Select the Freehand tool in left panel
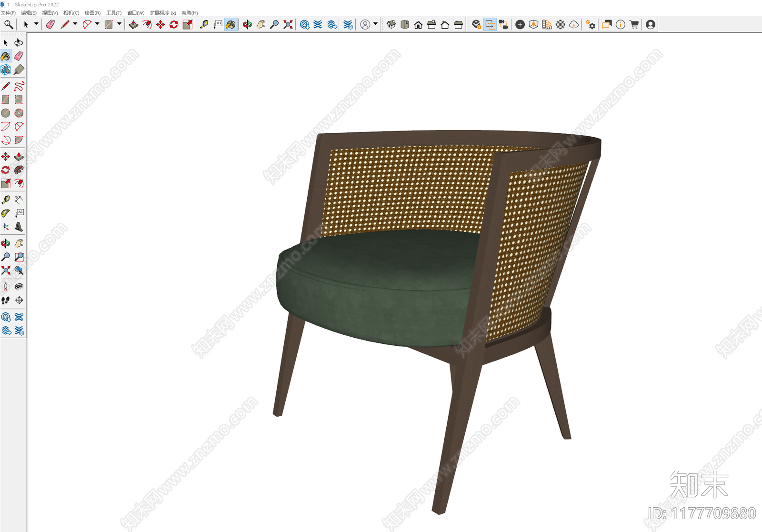This screenshot has width=762, height=532. [x=19, y=86]
